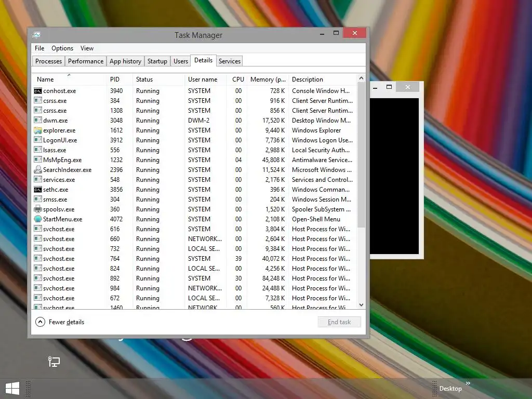Select the Local Security Auth description
The height and width of the screenshot is (399, 532).
tap(321, 150)
